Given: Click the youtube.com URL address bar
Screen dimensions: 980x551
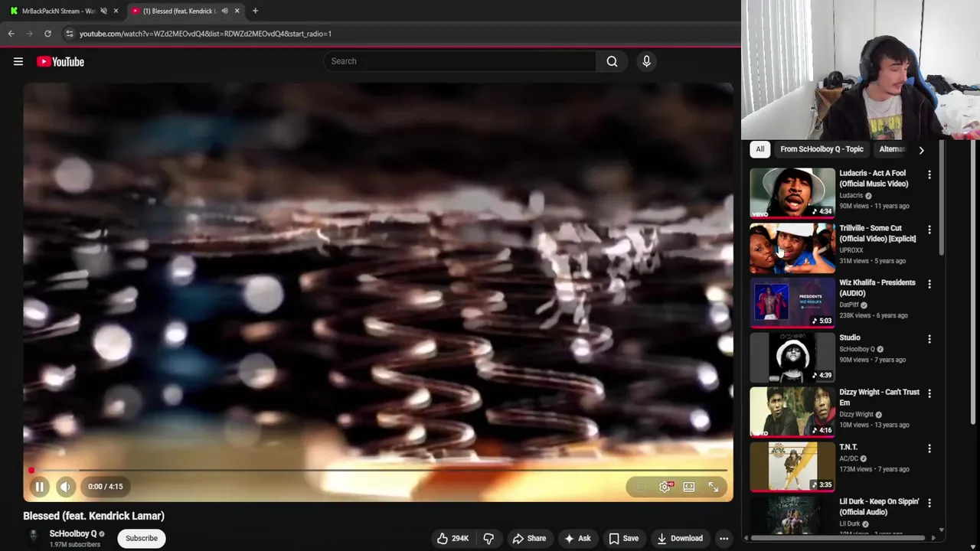Looking at the screenshot, I should coord(205,34).
